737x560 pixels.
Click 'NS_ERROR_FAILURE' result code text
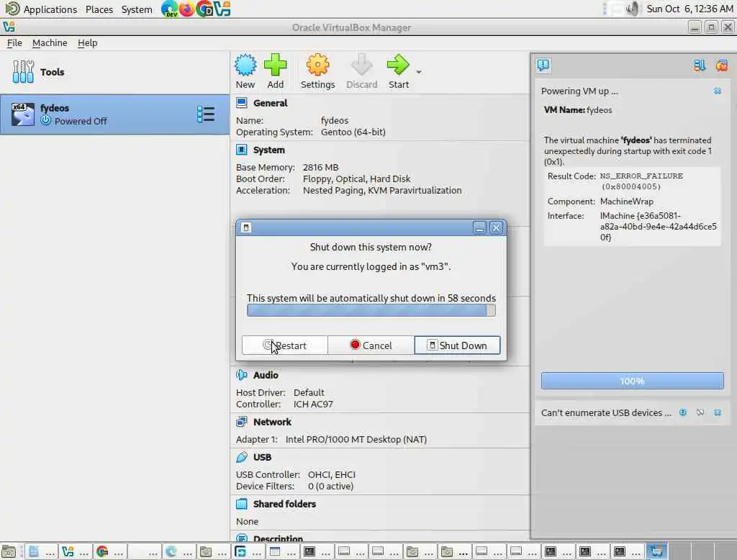(641, 176)
